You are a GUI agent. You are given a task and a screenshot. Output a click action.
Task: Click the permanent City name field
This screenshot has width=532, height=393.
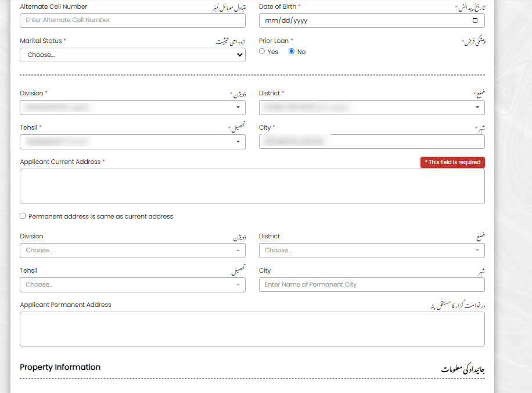coord(372,284)
